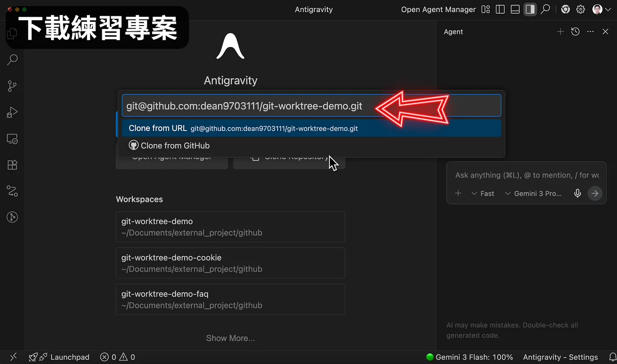Toggle the bottom panel
Screen dimensions: 617x364
[515, 9]
